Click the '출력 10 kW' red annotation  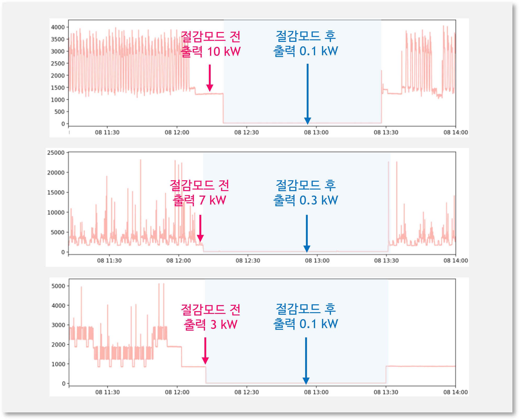coord(211,52)
